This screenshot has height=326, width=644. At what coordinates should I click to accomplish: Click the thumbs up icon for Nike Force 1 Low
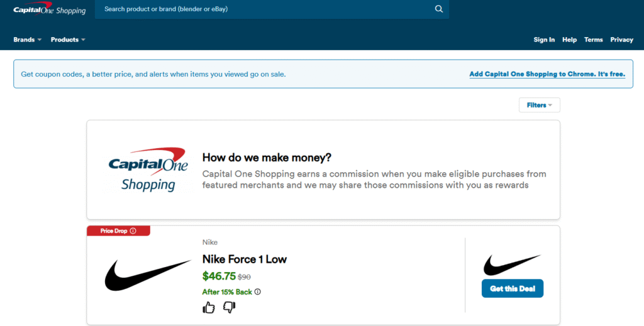point(209,308)
